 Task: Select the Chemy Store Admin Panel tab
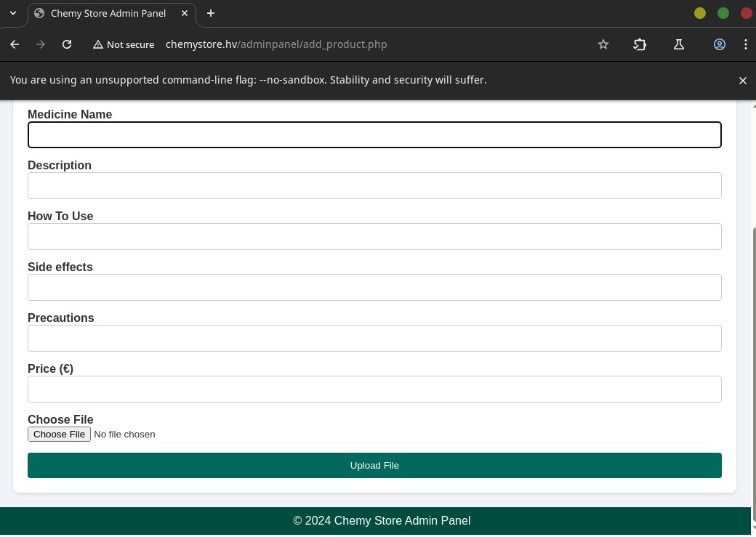112,14
